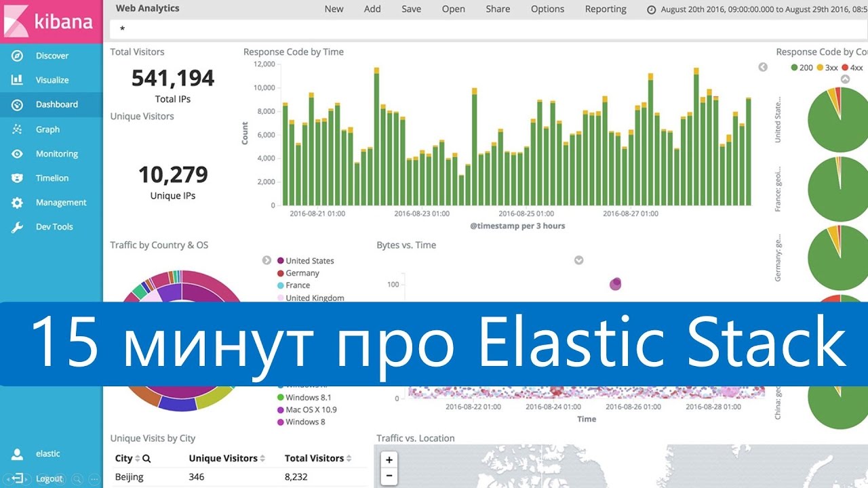868x488 pixels.
Task: Sort by Unique Visitors column arrows
Action: [262, 458]
